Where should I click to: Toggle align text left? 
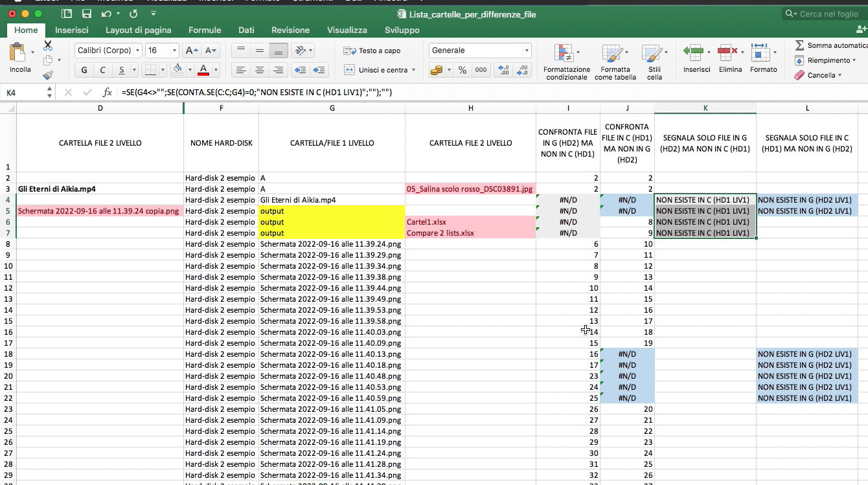coord(241,70)
